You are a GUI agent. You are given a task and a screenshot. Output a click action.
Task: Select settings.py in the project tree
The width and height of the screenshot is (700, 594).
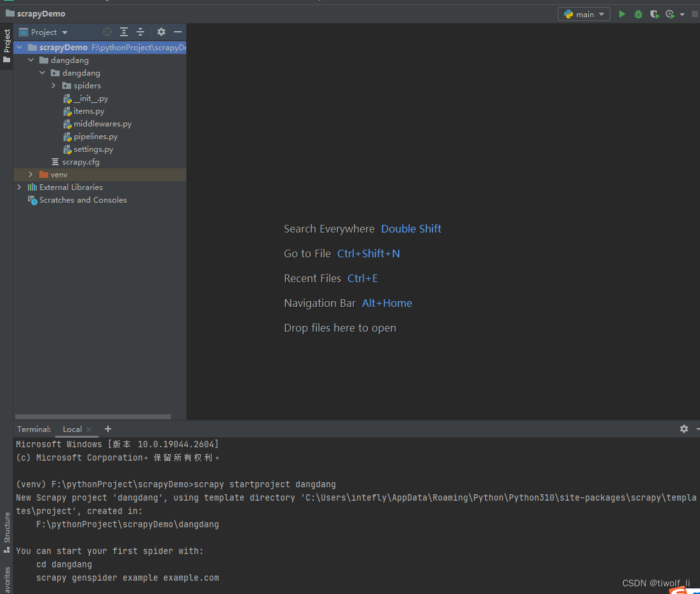[x=93, y=149]
